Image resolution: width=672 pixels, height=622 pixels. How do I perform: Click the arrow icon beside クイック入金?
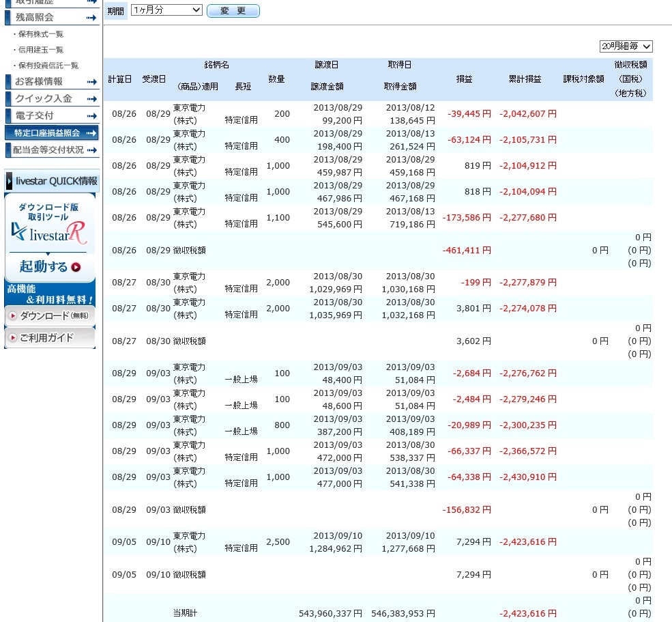tap(91, 98)
